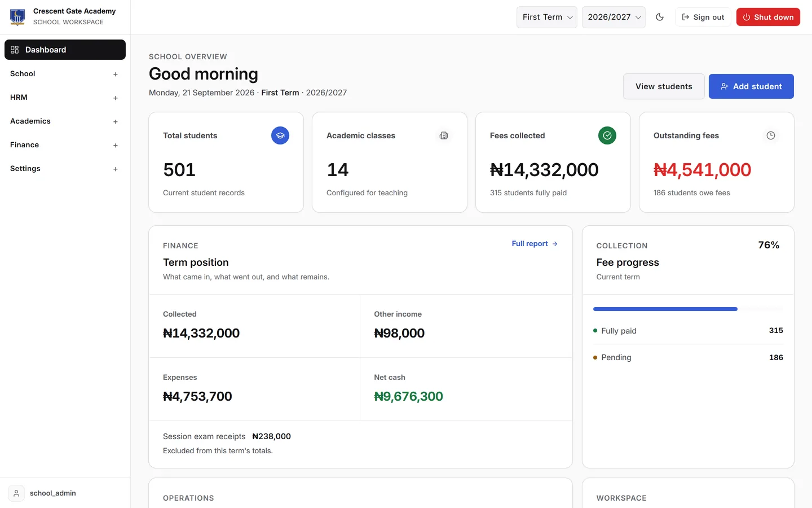Click the Total students value 501
The image size is (812, 508).
(179, 170)
